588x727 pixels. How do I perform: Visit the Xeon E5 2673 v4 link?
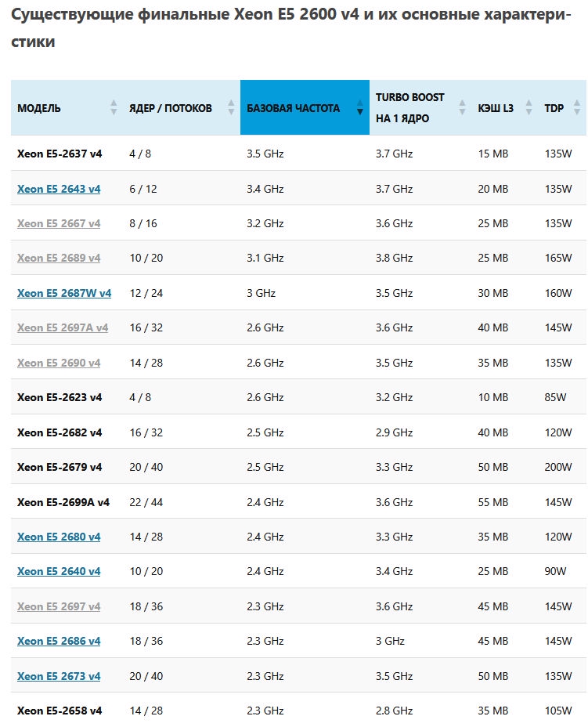click(59, 676)
